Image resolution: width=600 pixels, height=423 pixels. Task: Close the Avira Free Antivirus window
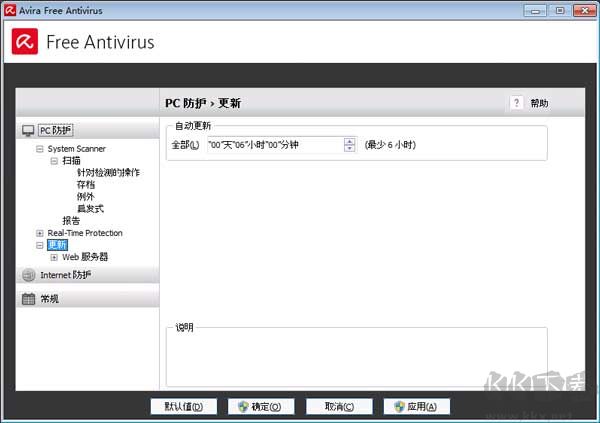tap(585, 11)
